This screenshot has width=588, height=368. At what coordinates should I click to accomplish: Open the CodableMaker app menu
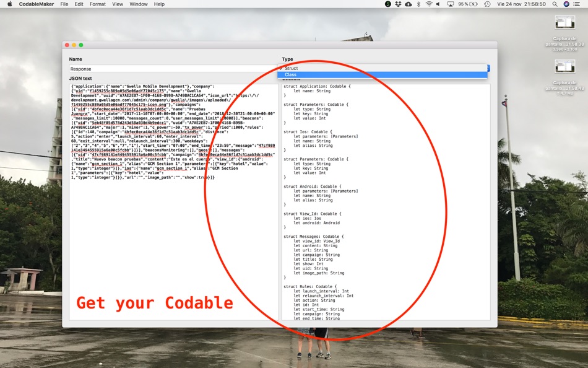(37, 4)
